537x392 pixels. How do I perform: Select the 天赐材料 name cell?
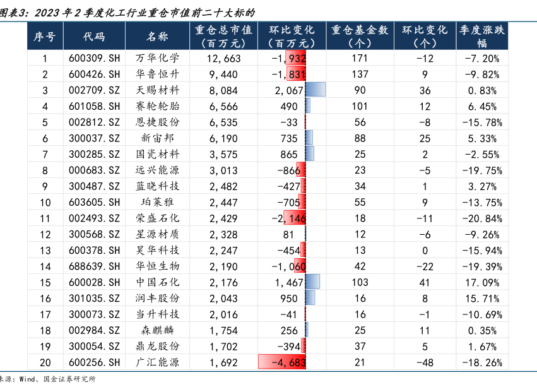pos(158,90)
